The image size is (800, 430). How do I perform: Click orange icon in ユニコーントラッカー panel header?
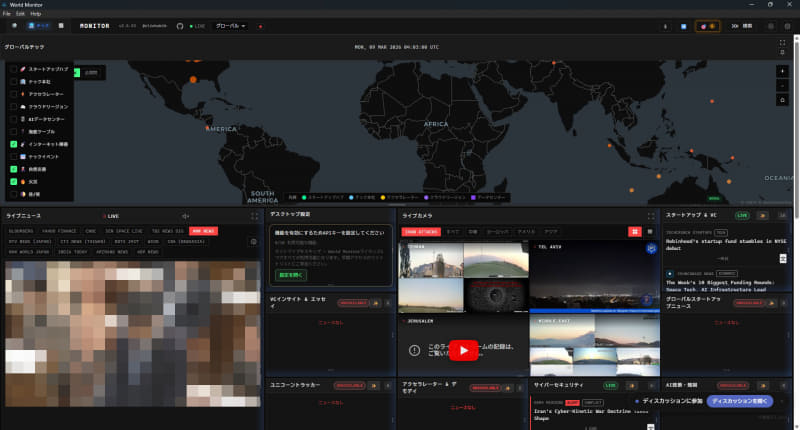click(374, 386)
